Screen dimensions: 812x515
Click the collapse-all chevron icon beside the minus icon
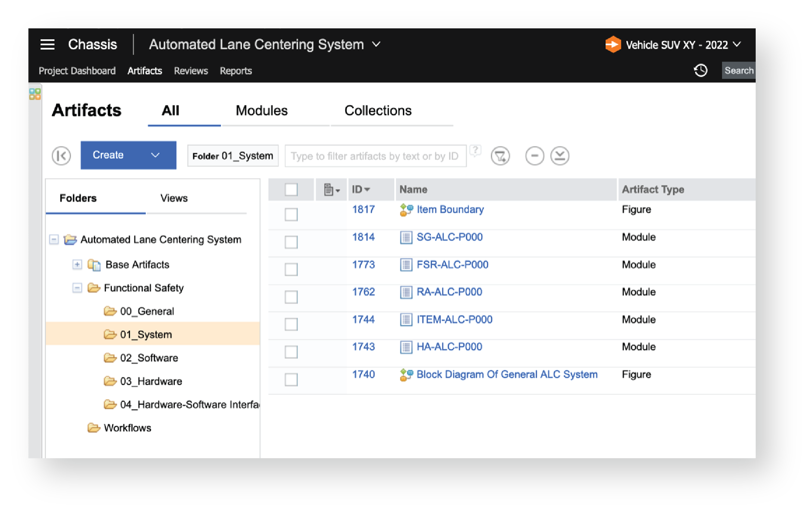click(559, 156)
